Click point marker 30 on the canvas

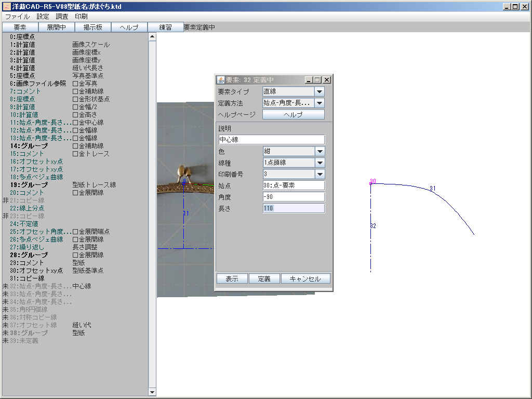(371, 183)
